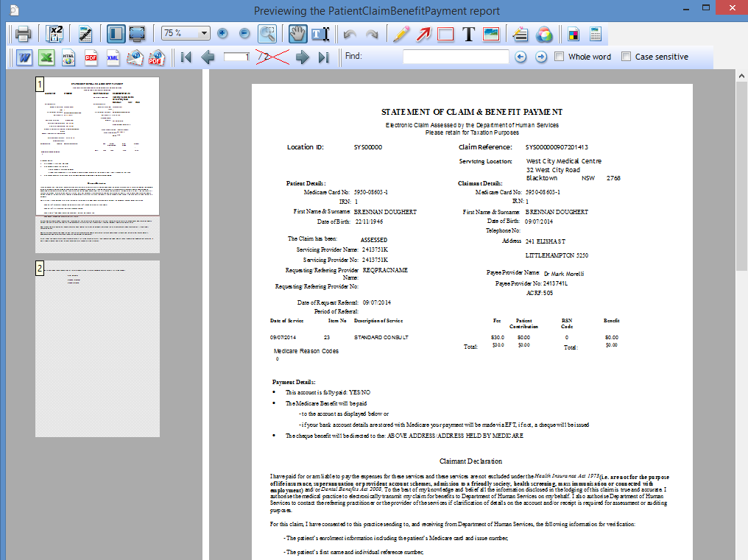Enable the Case sensitive checkbox

(x=627, y=57)
